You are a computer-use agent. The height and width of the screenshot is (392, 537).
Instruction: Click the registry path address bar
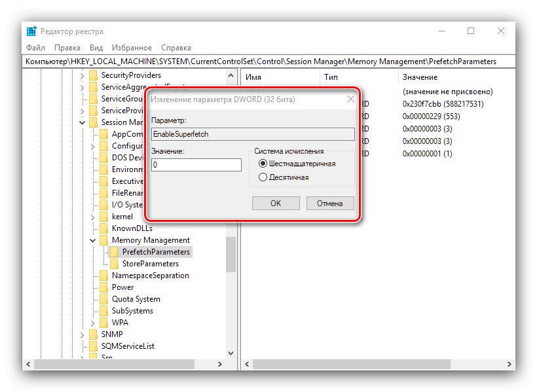268,62
